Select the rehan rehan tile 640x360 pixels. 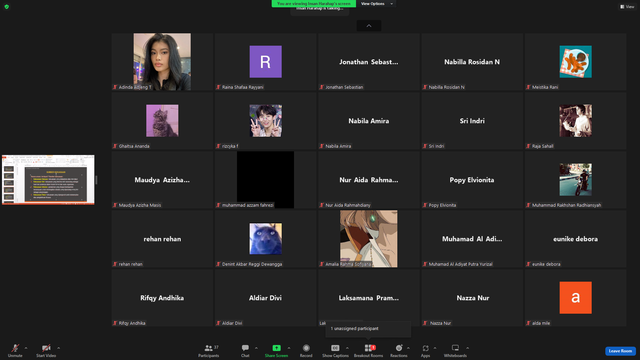pos(162,239)
